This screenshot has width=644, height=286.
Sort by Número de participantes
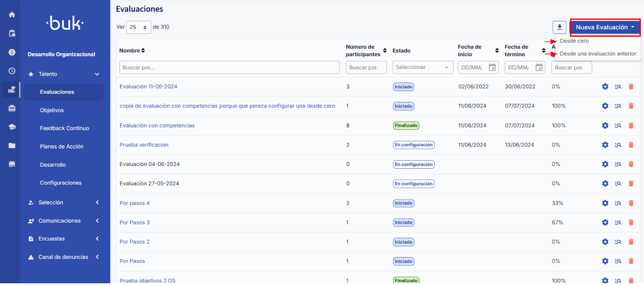coord(384,51)
